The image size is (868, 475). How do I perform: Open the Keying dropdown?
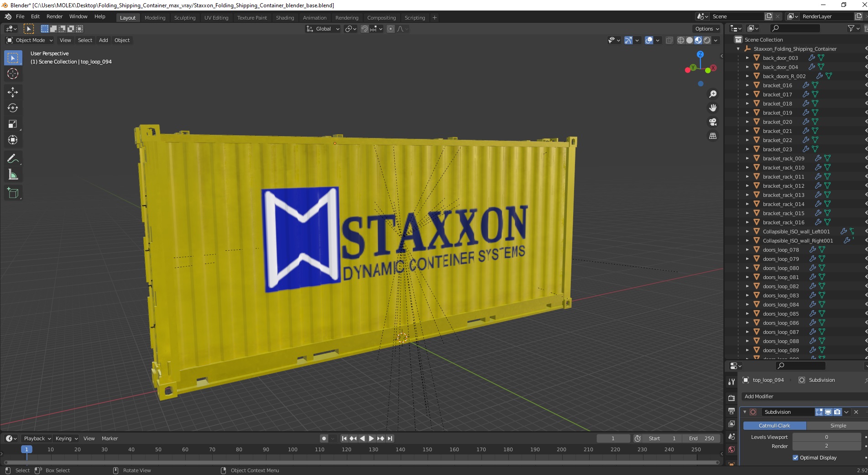pos(67,438)
